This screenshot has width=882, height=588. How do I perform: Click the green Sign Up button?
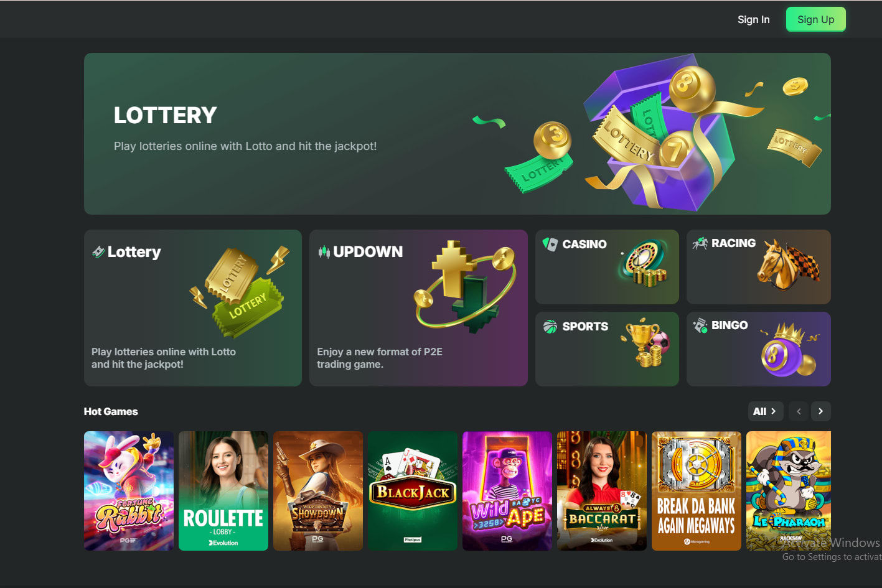point(815,19)
